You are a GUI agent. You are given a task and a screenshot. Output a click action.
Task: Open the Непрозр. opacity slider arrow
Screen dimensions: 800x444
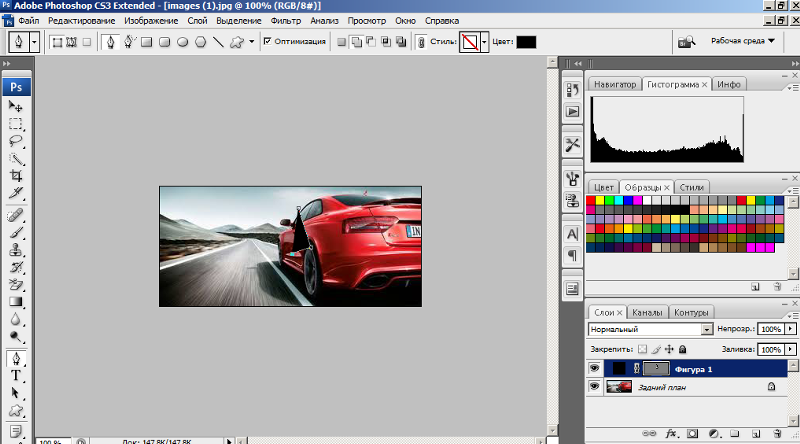tap(790, 329)
